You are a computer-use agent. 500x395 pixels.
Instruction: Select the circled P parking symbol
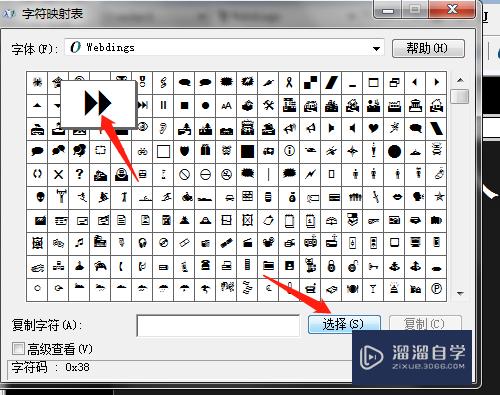[x=436, y=289]
